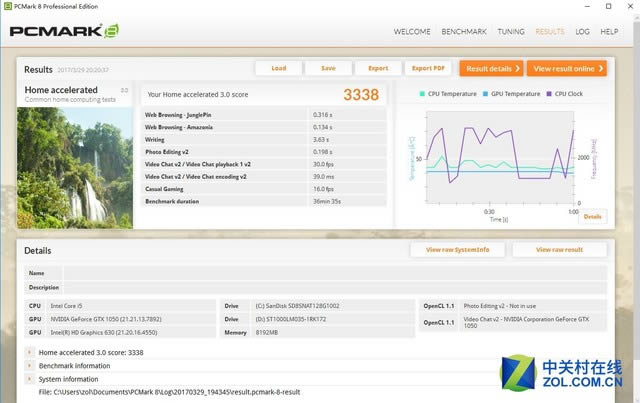Click the CPU Temperature legend swatch
Screen dimensions: 640x403
tap(422, 94)
